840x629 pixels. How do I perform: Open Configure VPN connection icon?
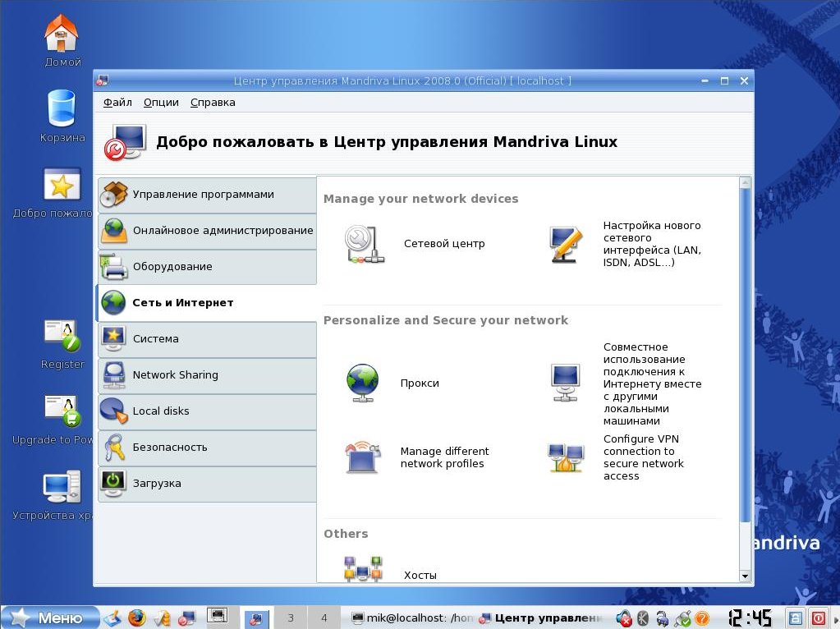(566, 457)
